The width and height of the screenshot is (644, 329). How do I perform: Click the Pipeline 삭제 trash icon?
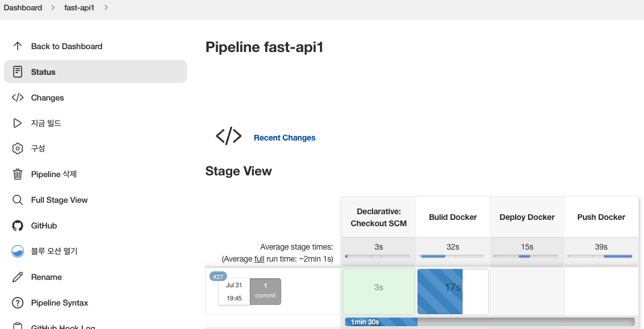click(18, 174)
